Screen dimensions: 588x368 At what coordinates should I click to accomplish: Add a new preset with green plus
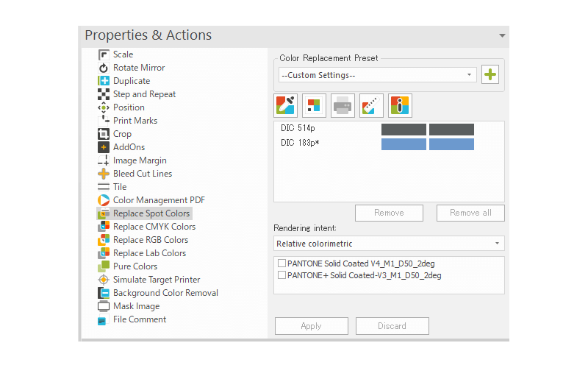point(490,74)
